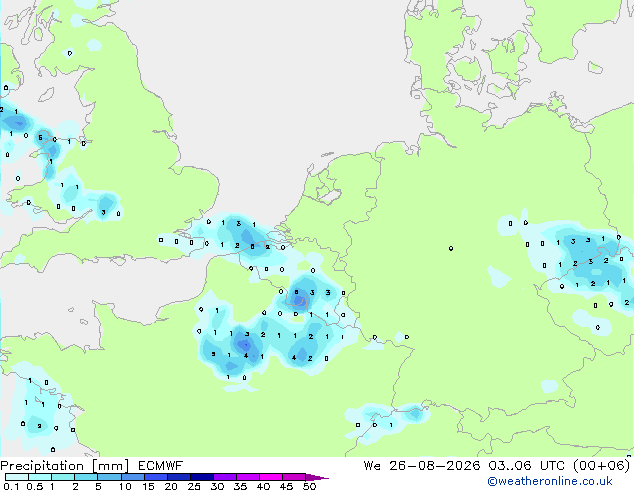Select the legend swatch between 2 and 5 mm
This screenshot has width=634, height=490.
(x=86, y=477)
